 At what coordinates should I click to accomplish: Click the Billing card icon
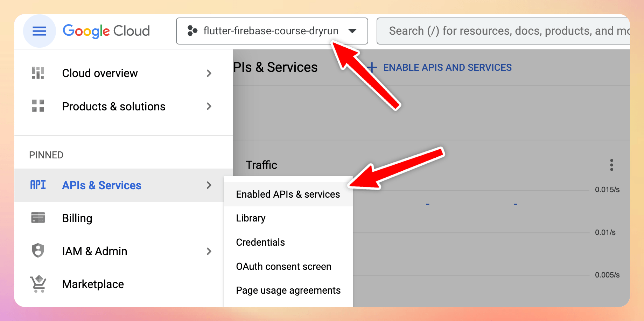click(38, 218)
